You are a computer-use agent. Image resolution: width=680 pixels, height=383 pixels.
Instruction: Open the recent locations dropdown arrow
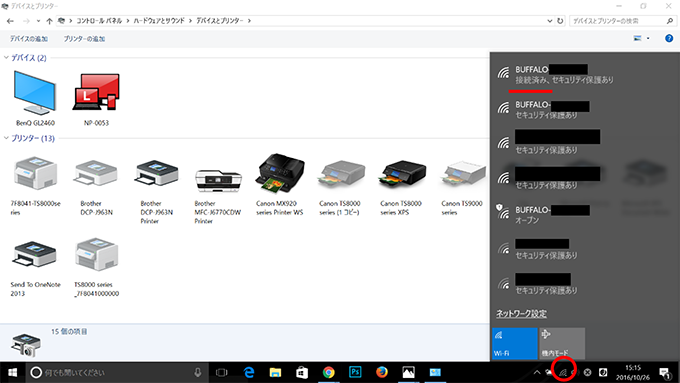38,21
